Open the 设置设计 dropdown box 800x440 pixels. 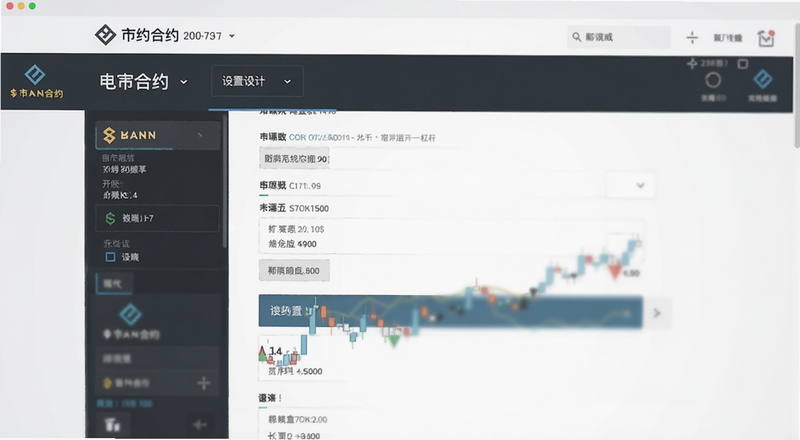pos(257,81)
